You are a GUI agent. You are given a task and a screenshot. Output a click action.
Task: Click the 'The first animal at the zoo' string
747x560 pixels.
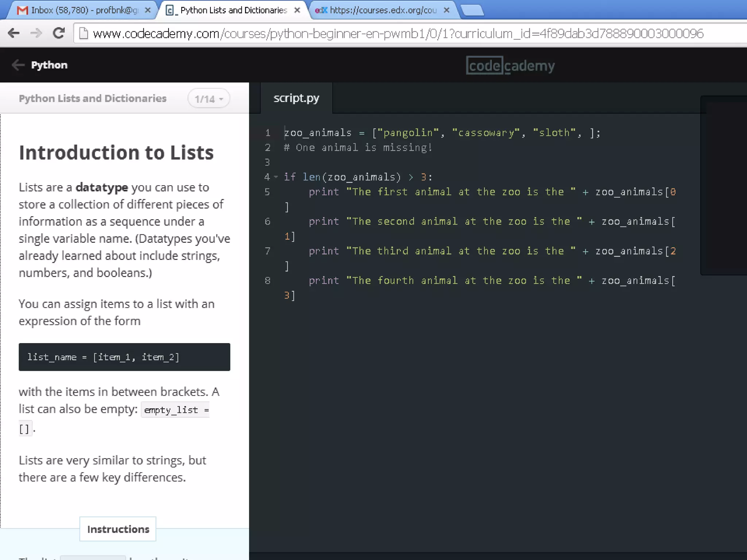pyautogui.click(x=461, y=192)
